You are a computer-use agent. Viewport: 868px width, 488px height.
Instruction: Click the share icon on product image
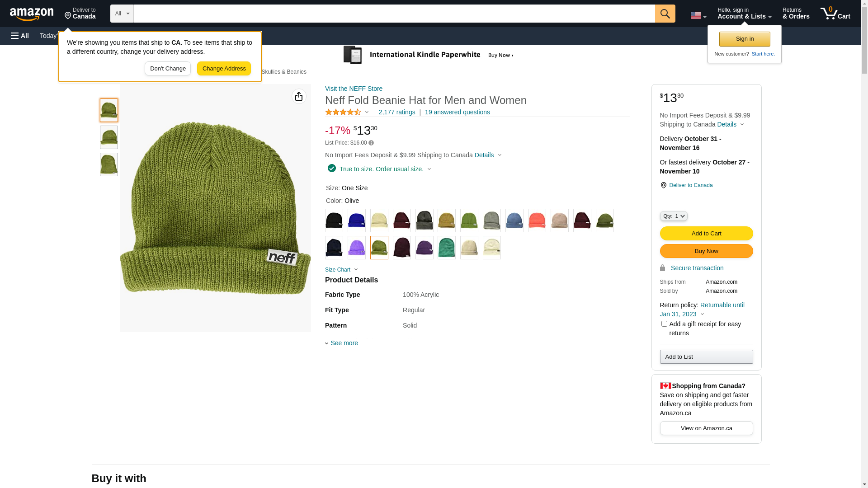[299, 96]
